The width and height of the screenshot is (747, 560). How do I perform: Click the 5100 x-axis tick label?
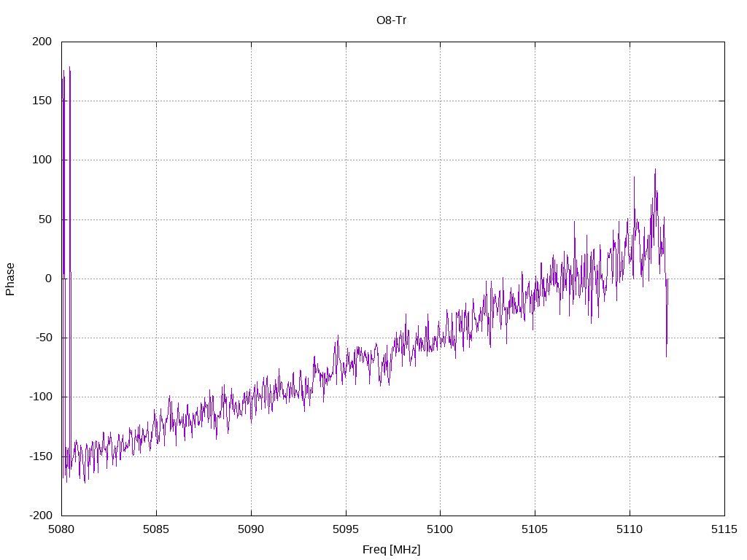[440, 529]
